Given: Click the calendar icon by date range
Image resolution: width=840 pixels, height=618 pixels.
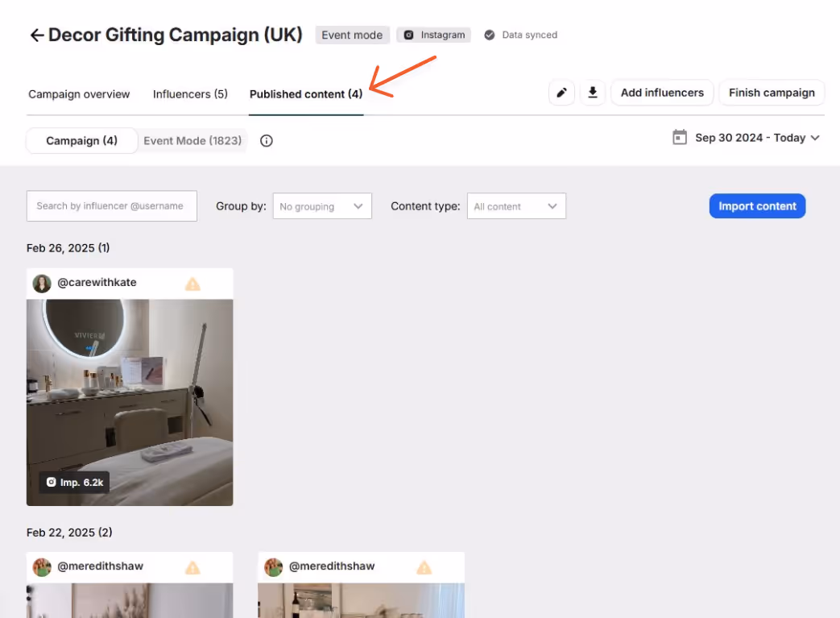Looking at the screenshot, I should 679,137.
